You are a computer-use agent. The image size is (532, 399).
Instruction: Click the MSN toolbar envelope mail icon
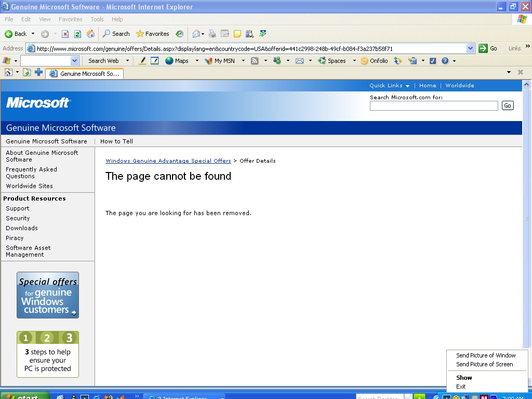(299, 61)
